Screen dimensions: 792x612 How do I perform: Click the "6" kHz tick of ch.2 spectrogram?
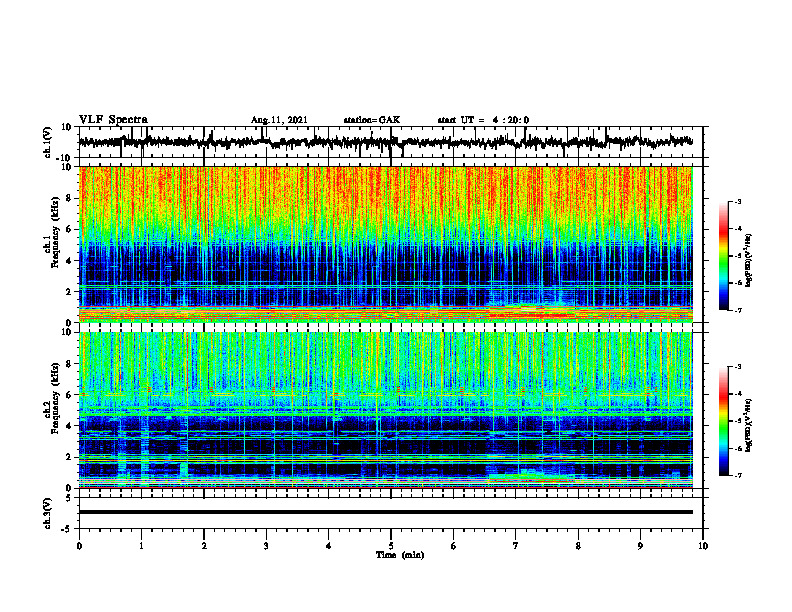[x=69, y=395]
